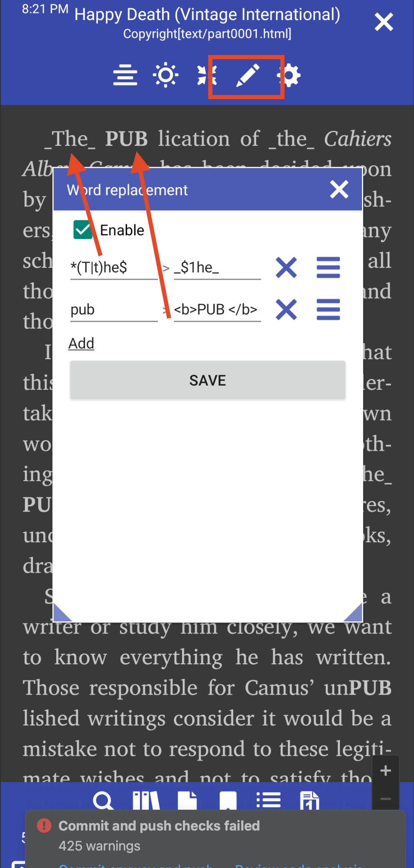Tap the plus zoom-in button

(386, 771)
